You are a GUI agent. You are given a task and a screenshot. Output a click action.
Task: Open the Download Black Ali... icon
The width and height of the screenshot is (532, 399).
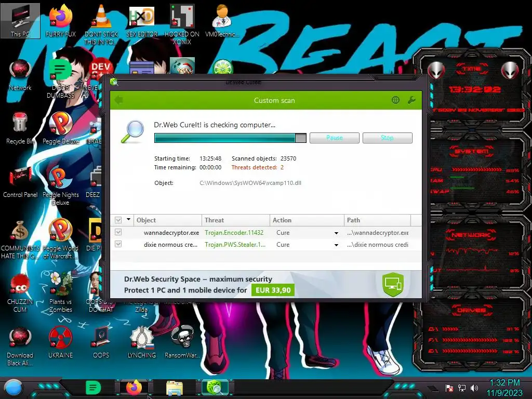point(20,346)
